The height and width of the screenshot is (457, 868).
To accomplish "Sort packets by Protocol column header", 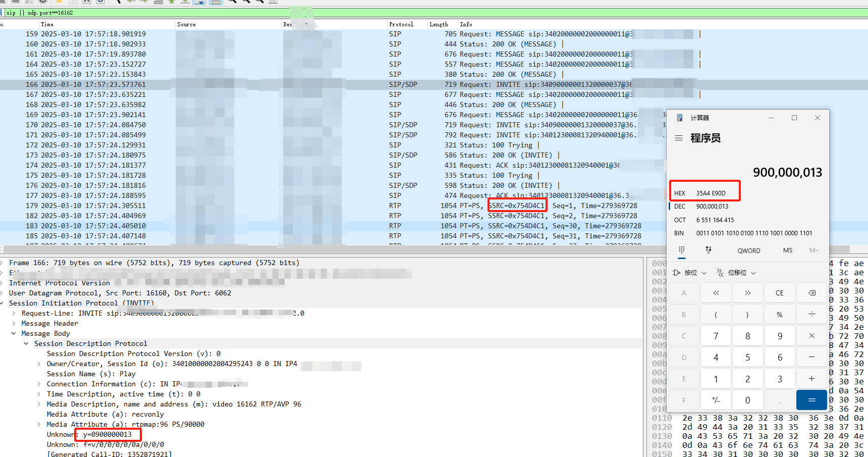I will 401,24.
